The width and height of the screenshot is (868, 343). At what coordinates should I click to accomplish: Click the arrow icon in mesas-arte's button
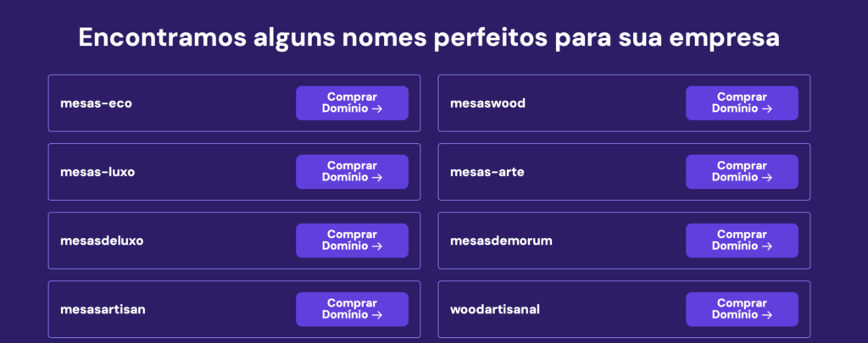point(767,177)
